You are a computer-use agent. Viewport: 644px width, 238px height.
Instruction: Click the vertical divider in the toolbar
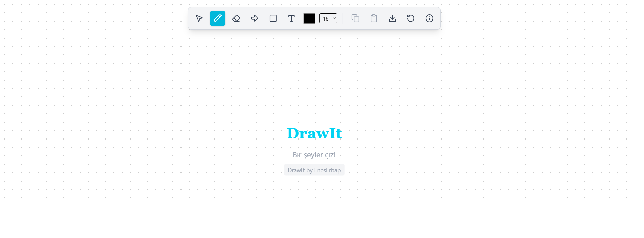pos(343,18)
